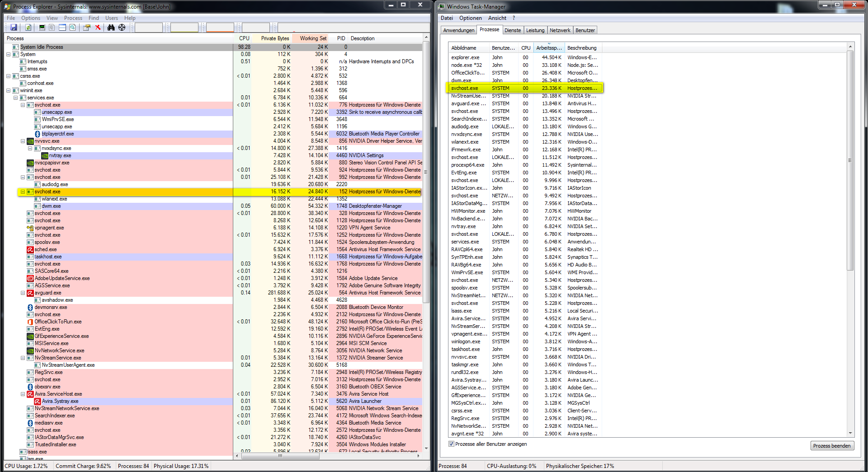Screen dimensions: 868x472
Task: Collapse the nvxdsync.exe tree node
Action: tap(30, 148)
